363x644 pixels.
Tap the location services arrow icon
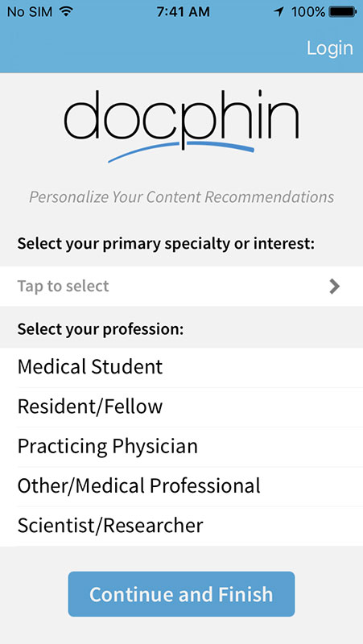[278, 12]
